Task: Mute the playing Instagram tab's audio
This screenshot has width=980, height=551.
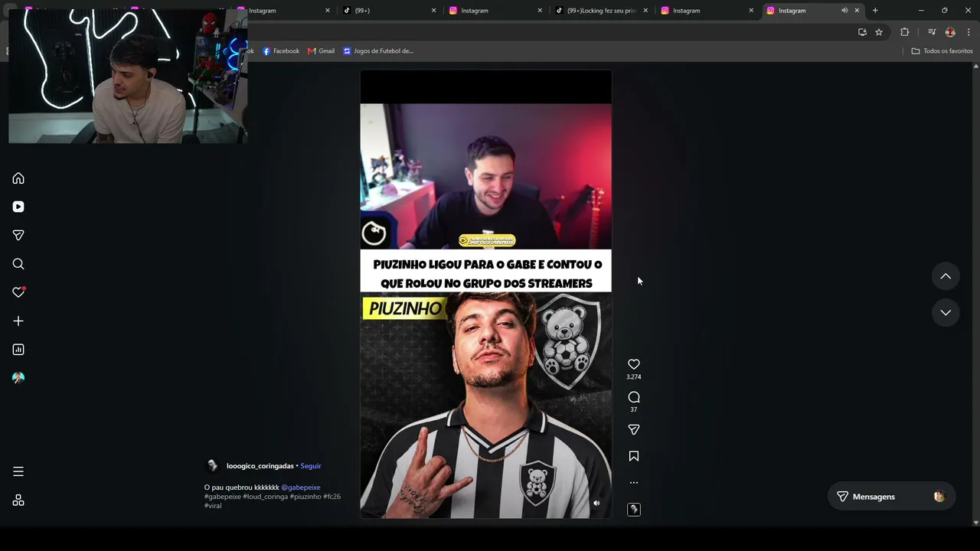Action: coord(844,11)
